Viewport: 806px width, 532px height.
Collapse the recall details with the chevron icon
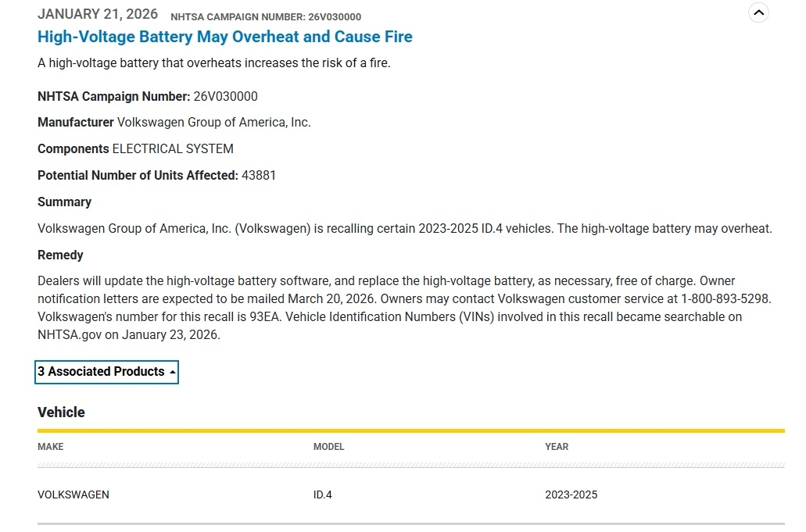(758, 12)
